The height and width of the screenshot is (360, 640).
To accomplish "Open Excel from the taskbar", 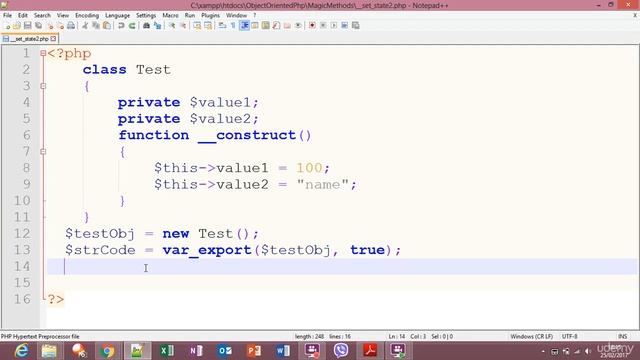I will 167,351.
